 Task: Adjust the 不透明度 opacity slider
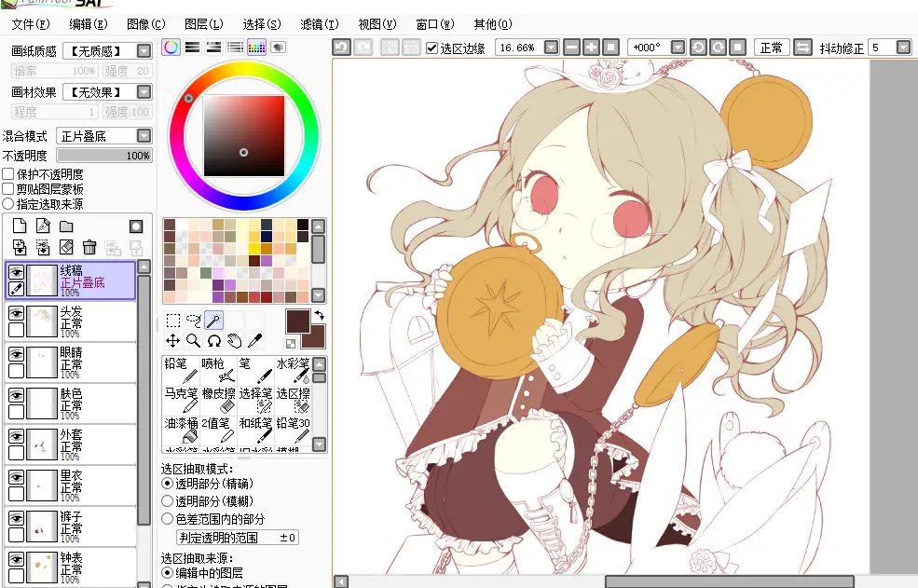pos(104,156)
